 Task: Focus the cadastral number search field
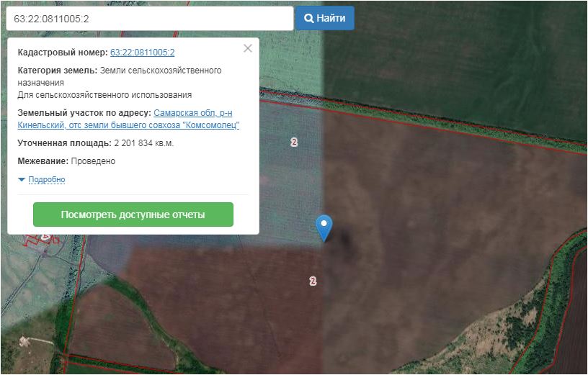tap(149, 19)
